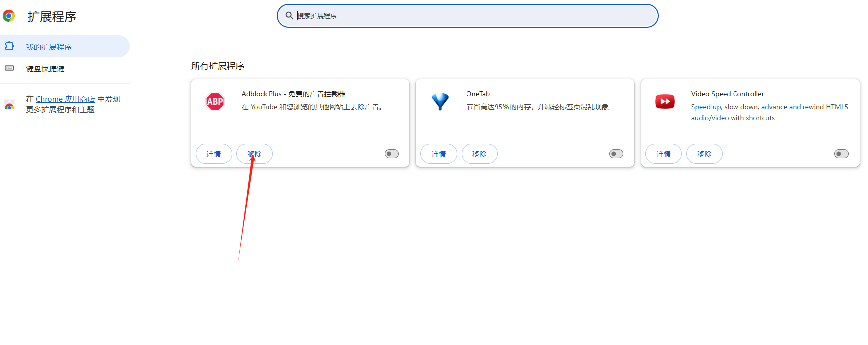Turn on Video Speed Controller toggle
The width and height of the screenshot is (868, 345).
click(841, 154)
